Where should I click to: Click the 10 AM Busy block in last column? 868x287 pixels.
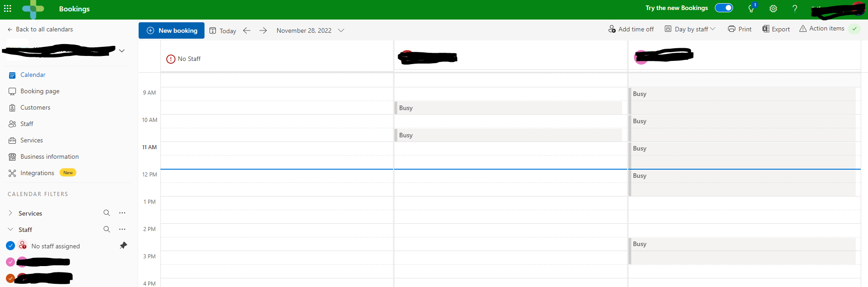742,128
